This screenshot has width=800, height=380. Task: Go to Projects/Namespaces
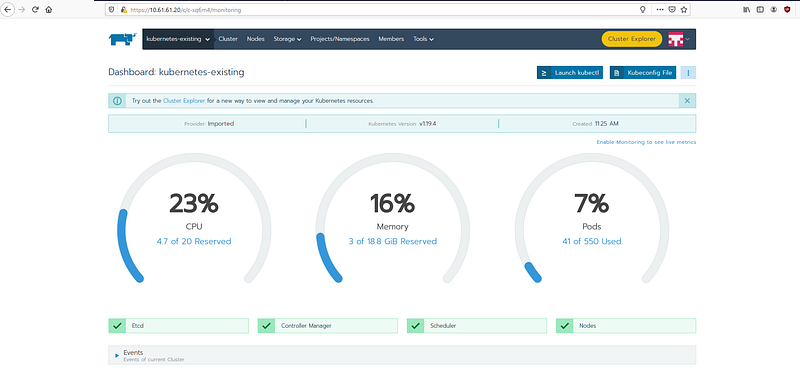click(x=340, y=39)
